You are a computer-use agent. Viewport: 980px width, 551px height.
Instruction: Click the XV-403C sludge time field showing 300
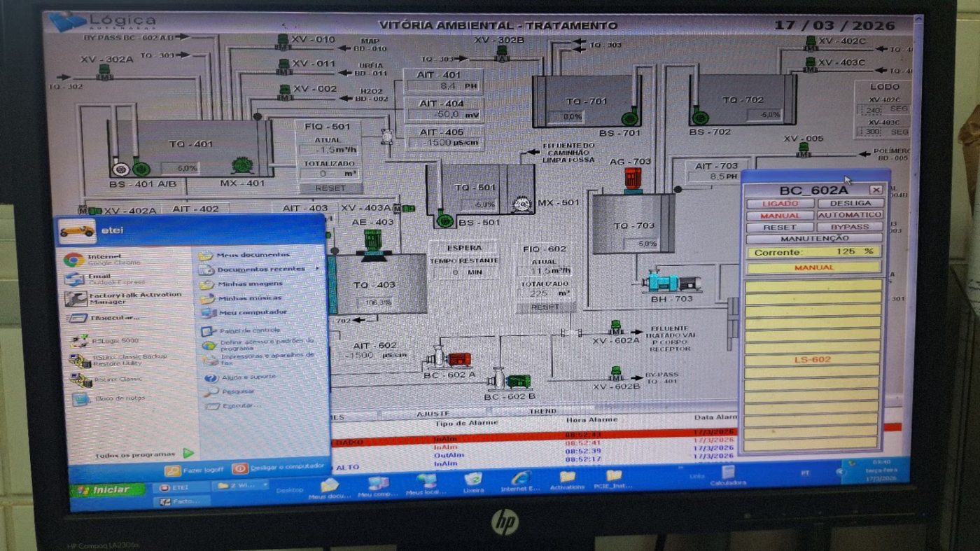[872, 132]
